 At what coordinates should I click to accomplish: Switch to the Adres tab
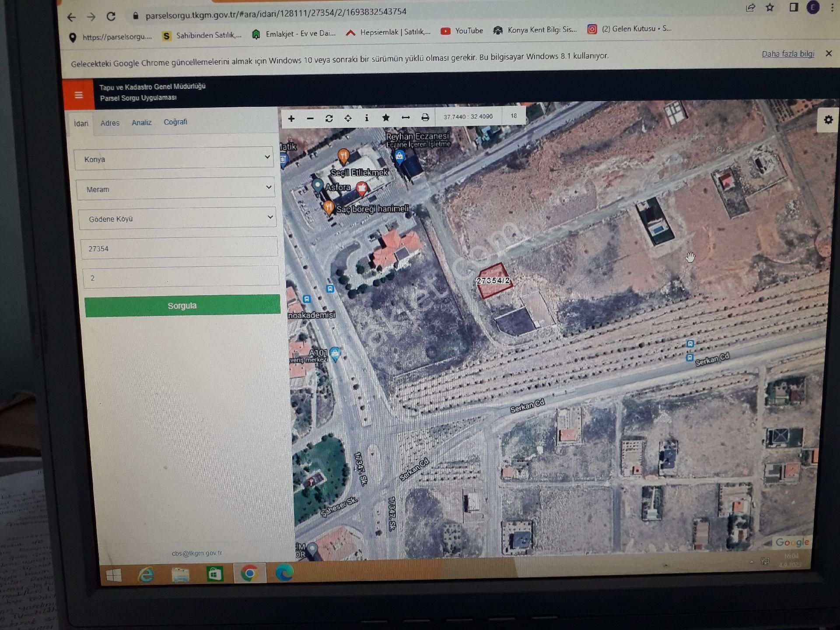pyautogui.click(x=110, y=123)
